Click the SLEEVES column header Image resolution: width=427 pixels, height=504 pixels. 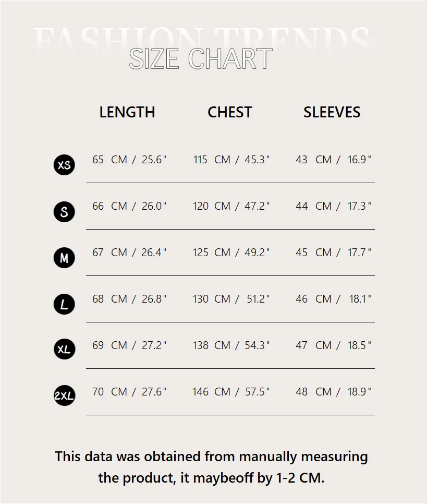click(x=332, y=112)
